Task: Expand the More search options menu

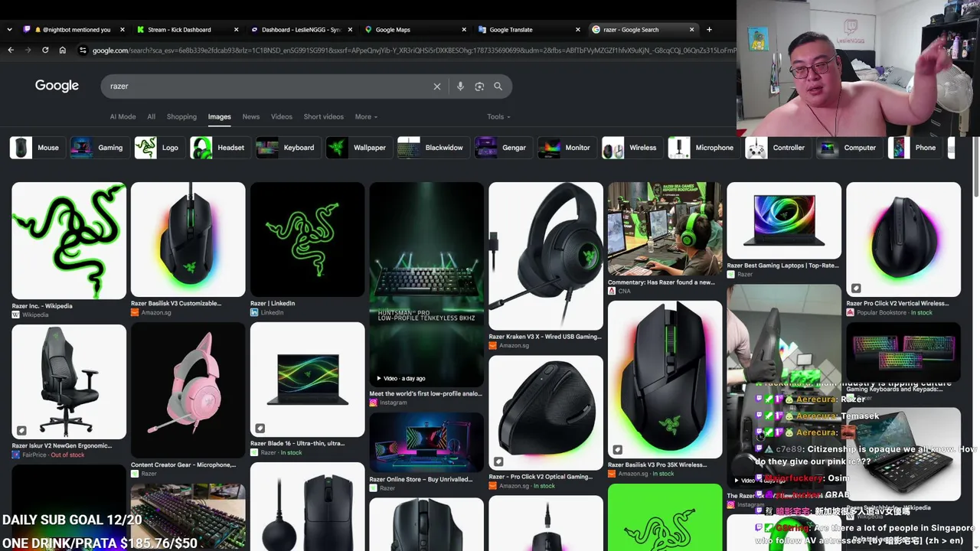Action: tap(366, 117)
